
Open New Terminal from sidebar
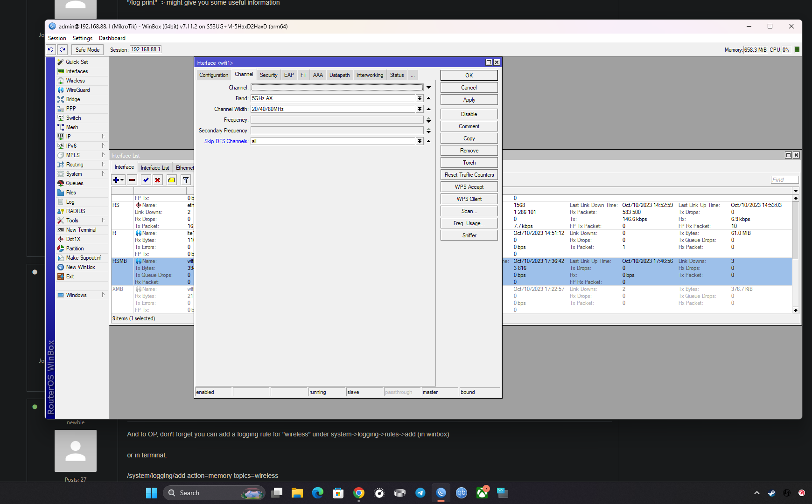(81, 230)
